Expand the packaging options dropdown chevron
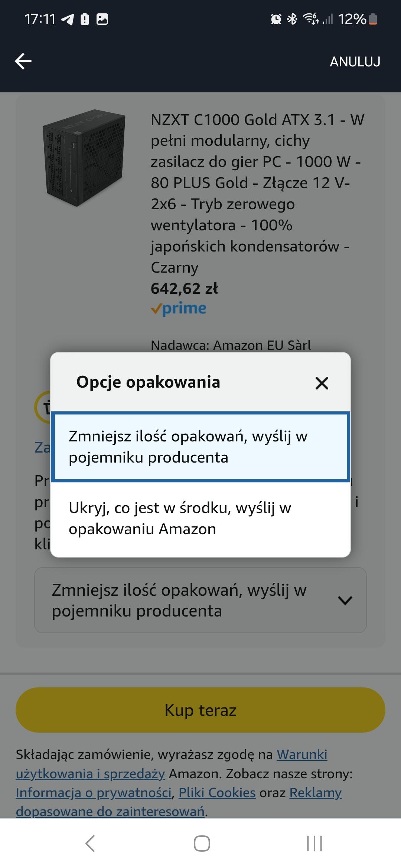The height and width of the screenshot is (868, 401). [345, 600]
